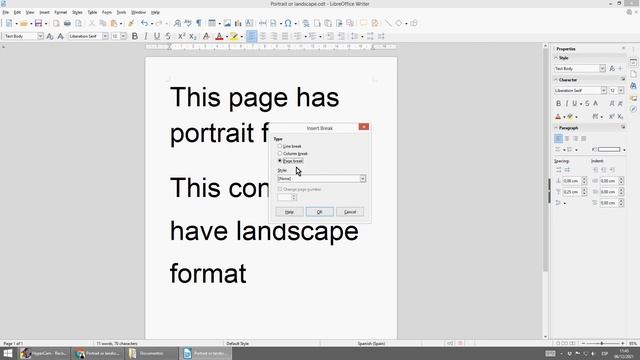Image resolution: width=640 pixels, height=360 pixels.
Task: Click the Underline icon in formatting toolbar
Action: [x=157, y=36]
